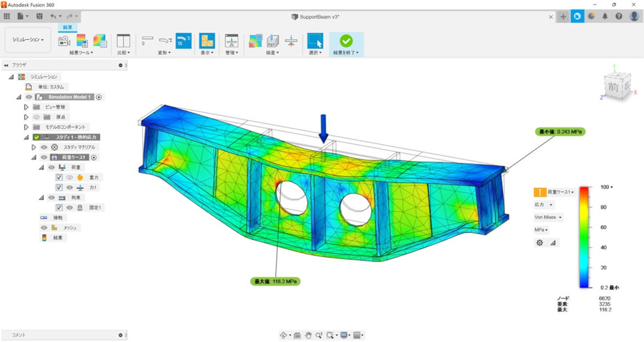
Task: Click the stress color legend bar
Action: (586, 237)
